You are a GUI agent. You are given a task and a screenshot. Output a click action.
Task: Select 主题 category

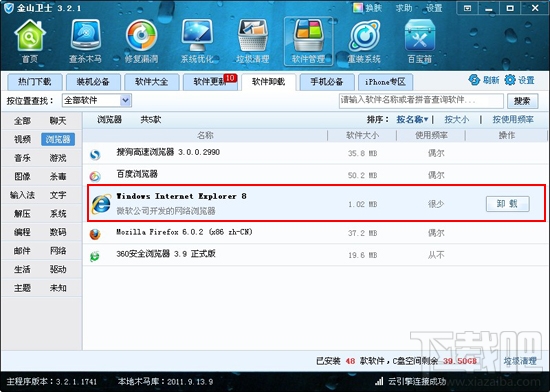click(22, 288)
